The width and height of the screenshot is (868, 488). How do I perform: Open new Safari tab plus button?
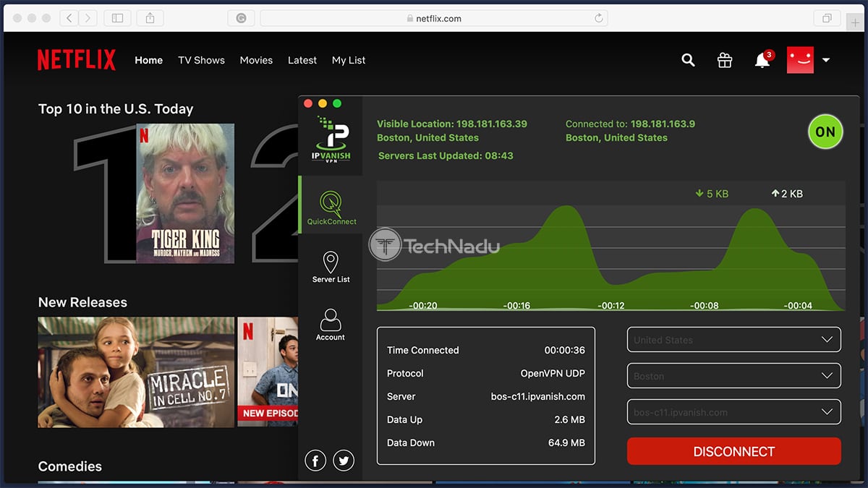[x=856, y=22]
